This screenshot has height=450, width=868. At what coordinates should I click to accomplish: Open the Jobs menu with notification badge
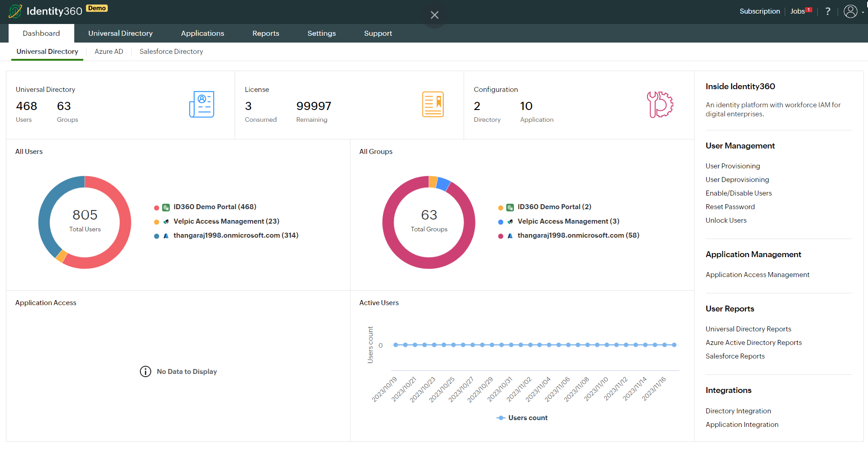pos(798,11)
